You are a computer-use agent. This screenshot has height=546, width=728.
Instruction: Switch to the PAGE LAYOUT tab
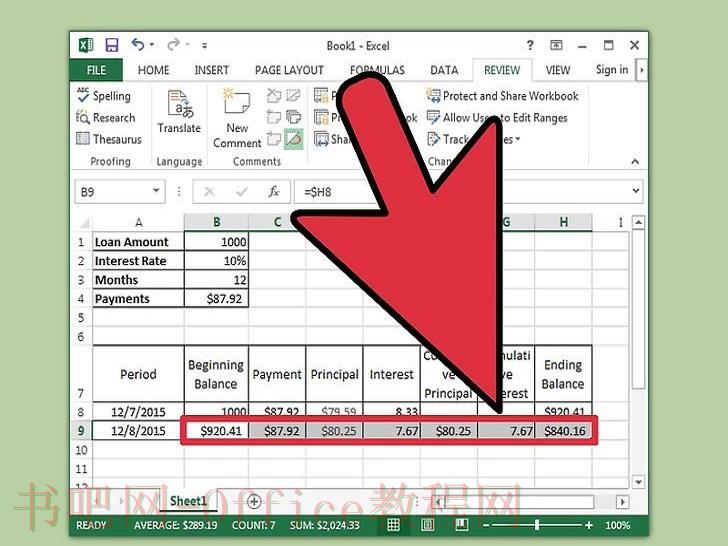289,70
